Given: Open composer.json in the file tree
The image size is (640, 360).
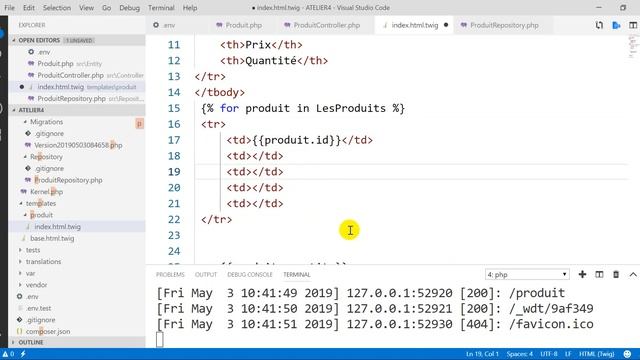Looking at the screenshot, I should (48, 331).
